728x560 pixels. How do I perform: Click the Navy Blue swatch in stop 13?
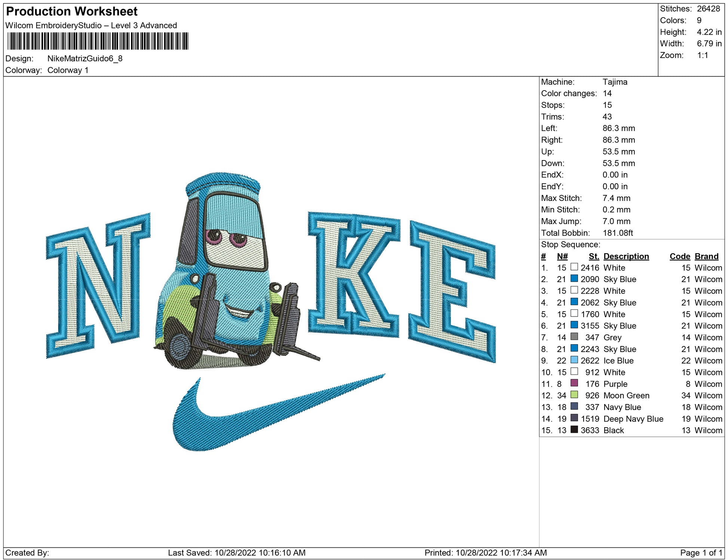tap(574, 406)
